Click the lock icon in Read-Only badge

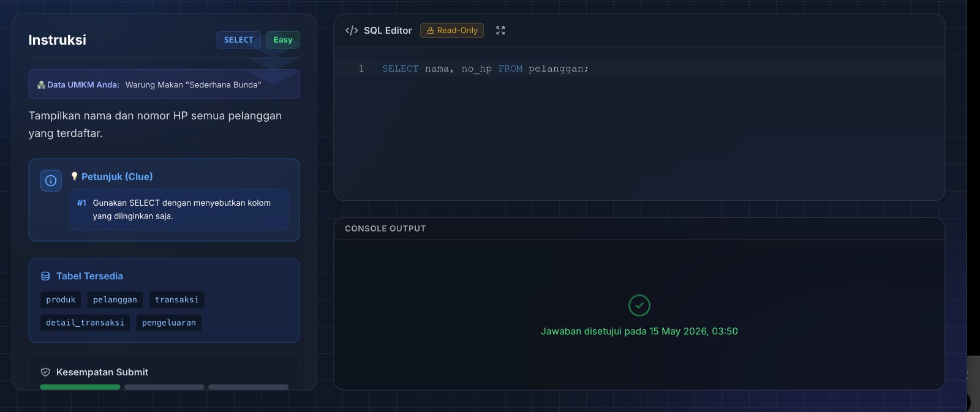[430, 31]
